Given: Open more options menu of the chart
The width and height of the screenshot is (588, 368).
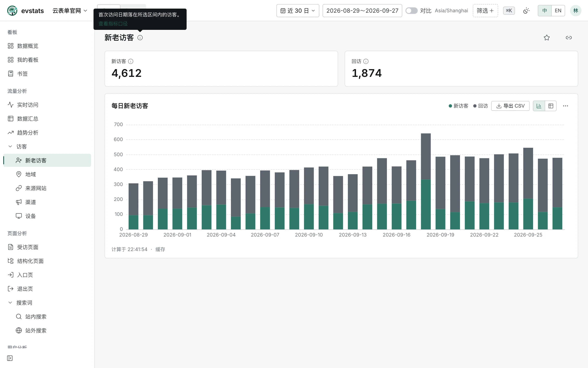Looking at the screenshot, I should (x=565, y=106).
